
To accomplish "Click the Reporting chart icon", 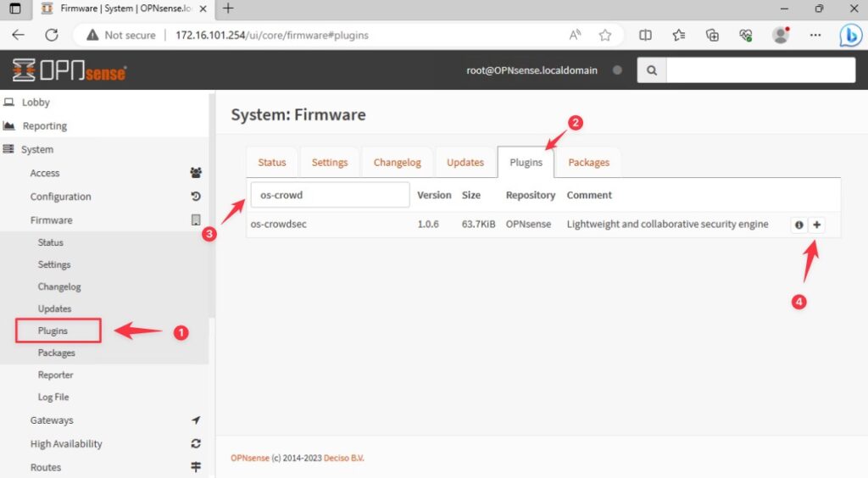I will coord(8,125).
